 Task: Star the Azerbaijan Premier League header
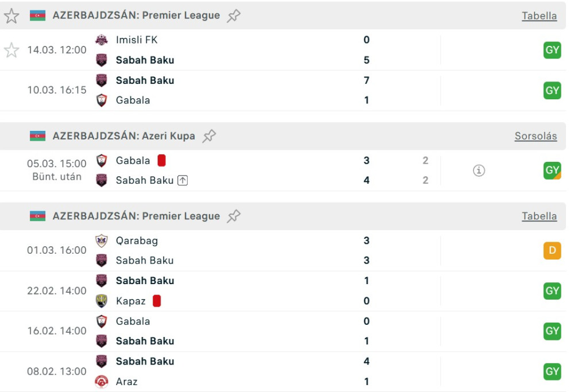pos(11,15)
